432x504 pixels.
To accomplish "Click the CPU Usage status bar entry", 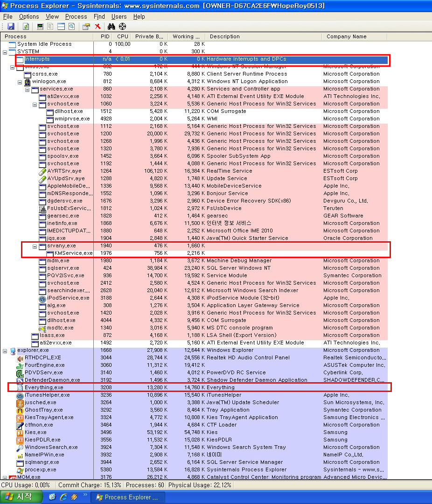I will pyautogui.click(x=26, y=485).
